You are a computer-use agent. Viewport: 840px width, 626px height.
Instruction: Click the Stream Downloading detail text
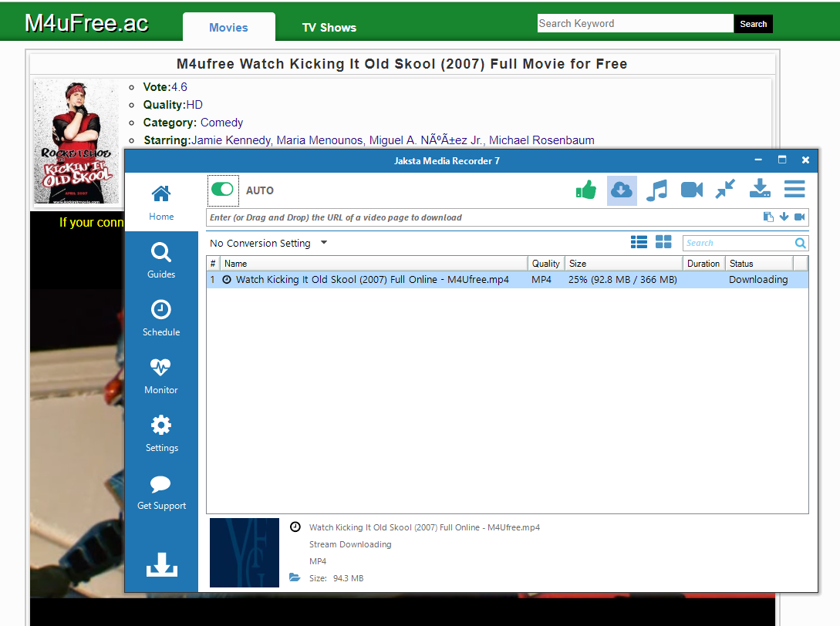[350, 544]
